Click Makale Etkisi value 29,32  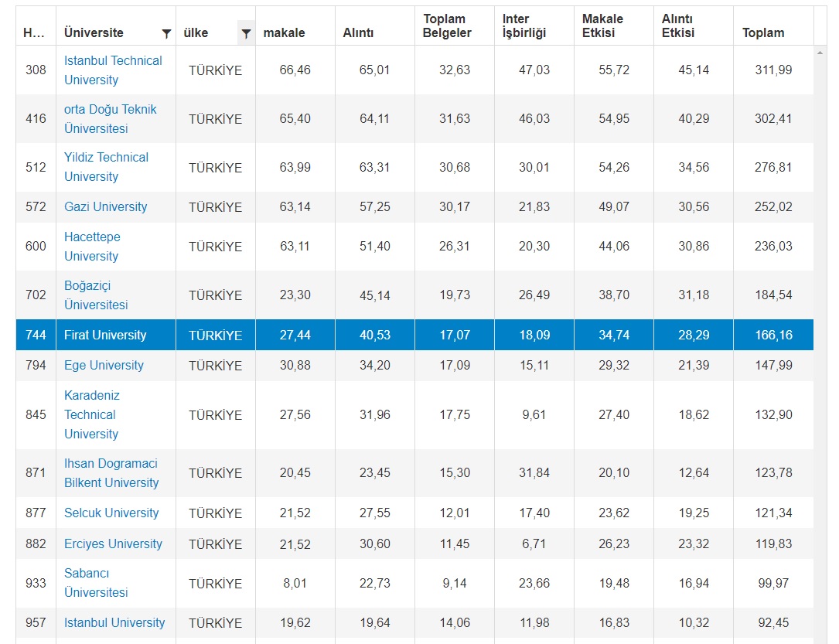pos(614,365)
